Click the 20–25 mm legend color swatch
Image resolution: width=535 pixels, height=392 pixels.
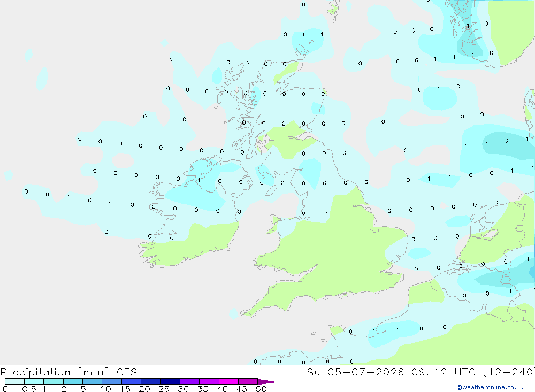point(151,381)
